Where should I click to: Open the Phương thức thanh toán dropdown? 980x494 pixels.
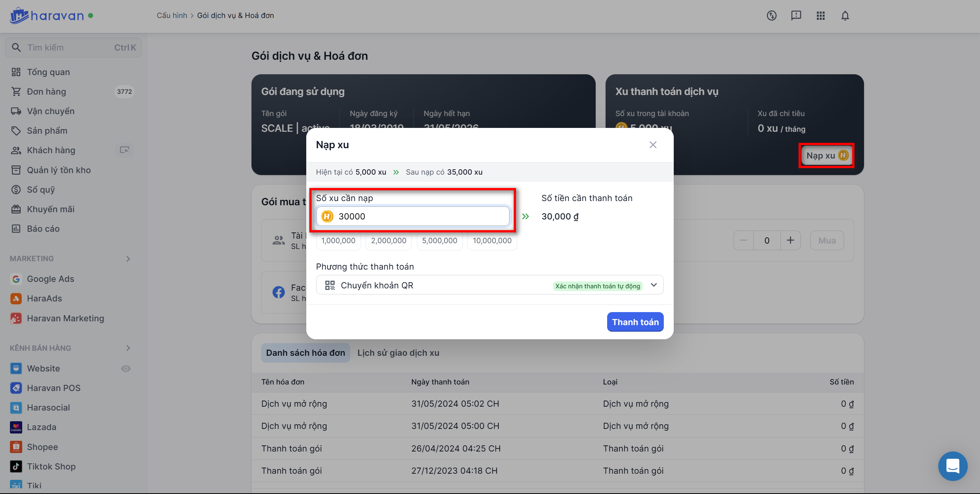click(x=489, y=285)
